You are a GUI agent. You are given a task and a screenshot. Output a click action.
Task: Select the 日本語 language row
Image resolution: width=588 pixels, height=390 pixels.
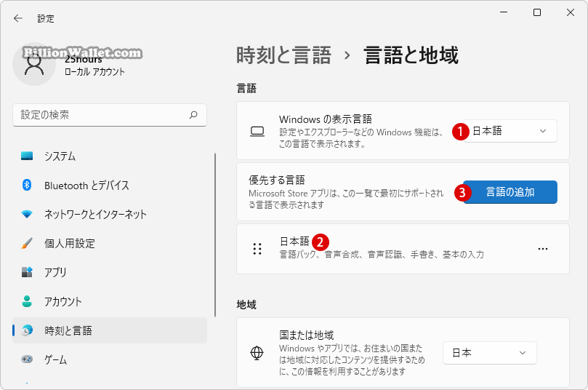[x=403, y=249]
